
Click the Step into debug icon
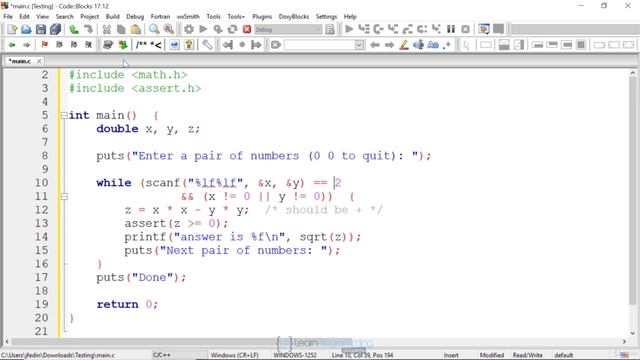tap(393, 29)
